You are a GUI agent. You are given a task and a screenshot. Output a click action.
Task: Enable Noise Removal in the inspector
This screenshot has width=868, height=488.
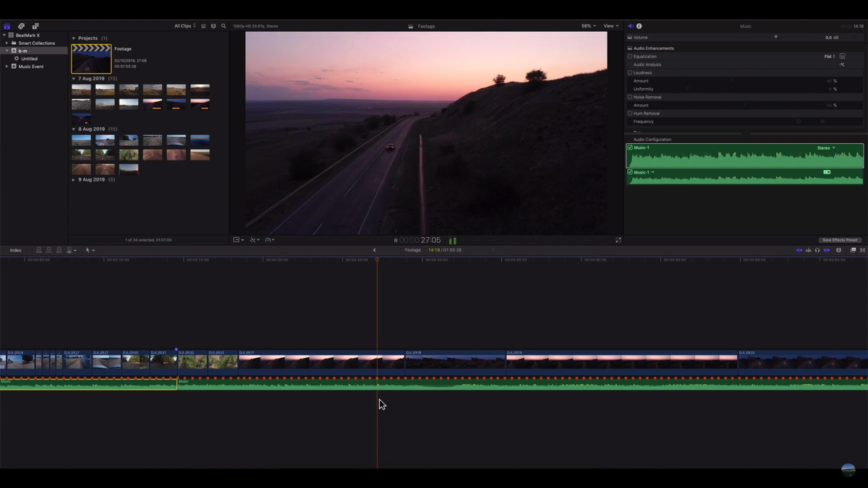tap(630, 97)
